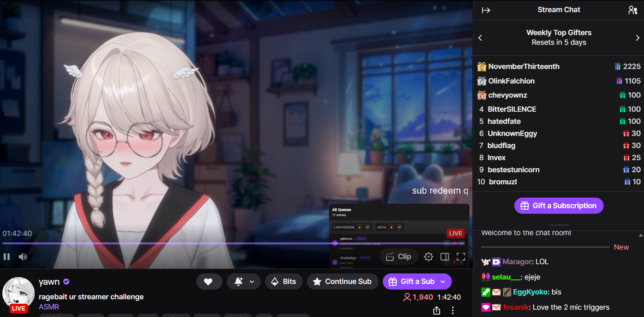Select hatedfate leaderboard entry
Viewport: 644px width, 317px height.
click(x=504, y=121)
